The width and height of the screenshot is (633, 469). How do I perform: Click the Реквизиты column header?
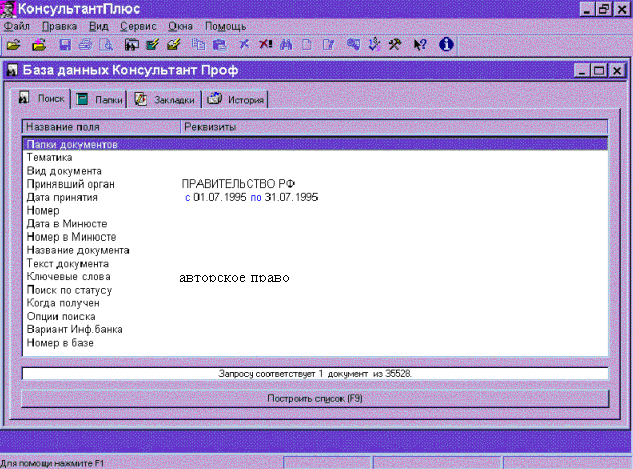pyautogui.click(x=394, y=127)
